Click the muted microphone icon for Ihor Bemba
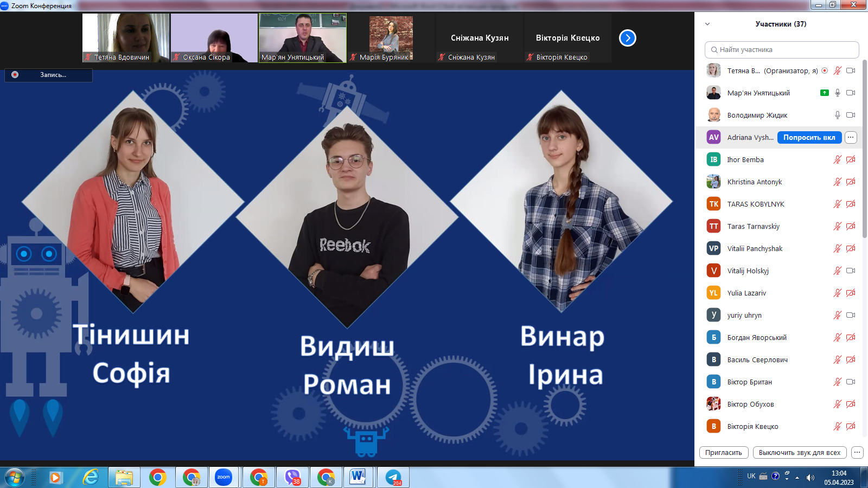The width and height of the screenshot is (868, 488). 837,159
